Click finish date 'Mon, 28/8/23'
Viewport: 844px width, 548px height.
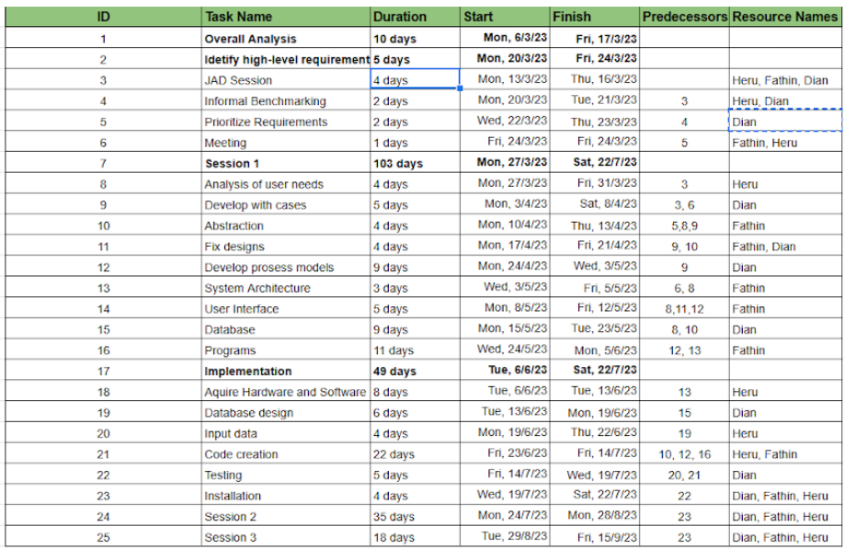(595, 517)
